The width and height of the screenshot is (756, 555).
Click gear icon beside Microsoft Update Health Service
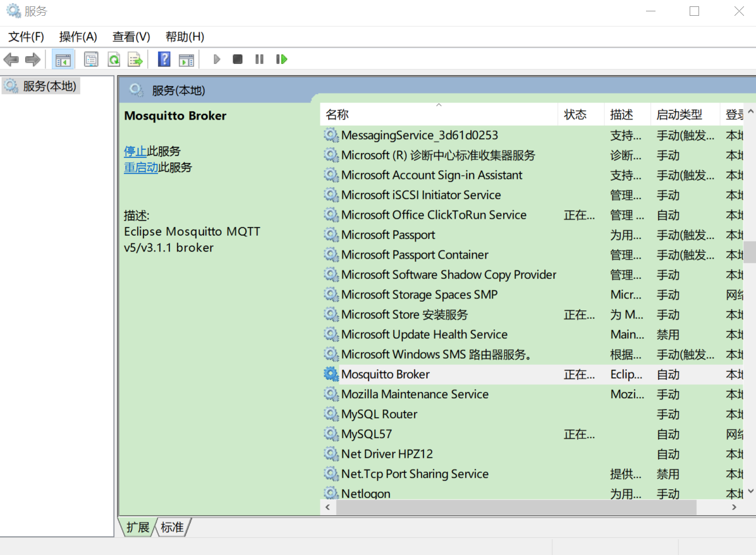[331, 334]
